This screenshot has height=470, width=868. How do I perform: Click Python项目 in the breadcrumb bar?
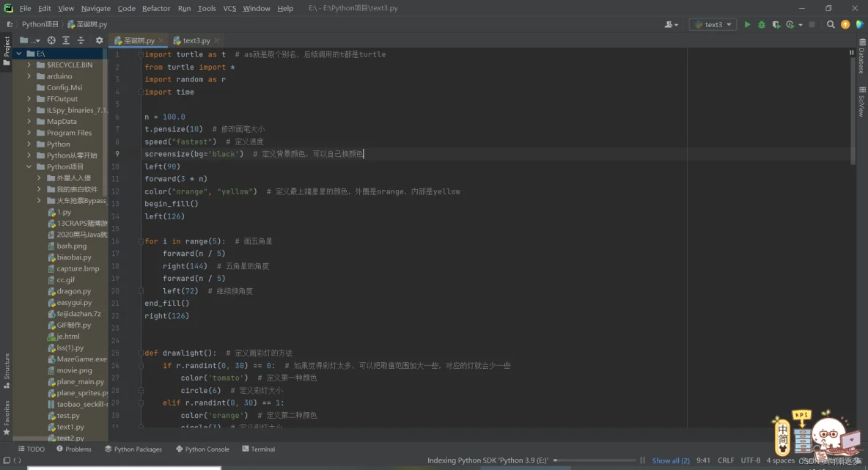(40, 24)
